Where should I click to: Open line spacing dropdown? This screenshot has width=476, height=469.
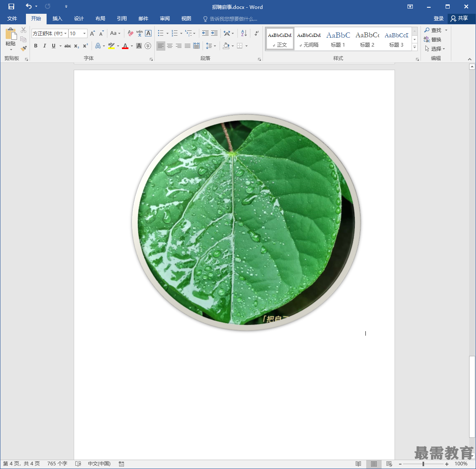click(211, 46)
